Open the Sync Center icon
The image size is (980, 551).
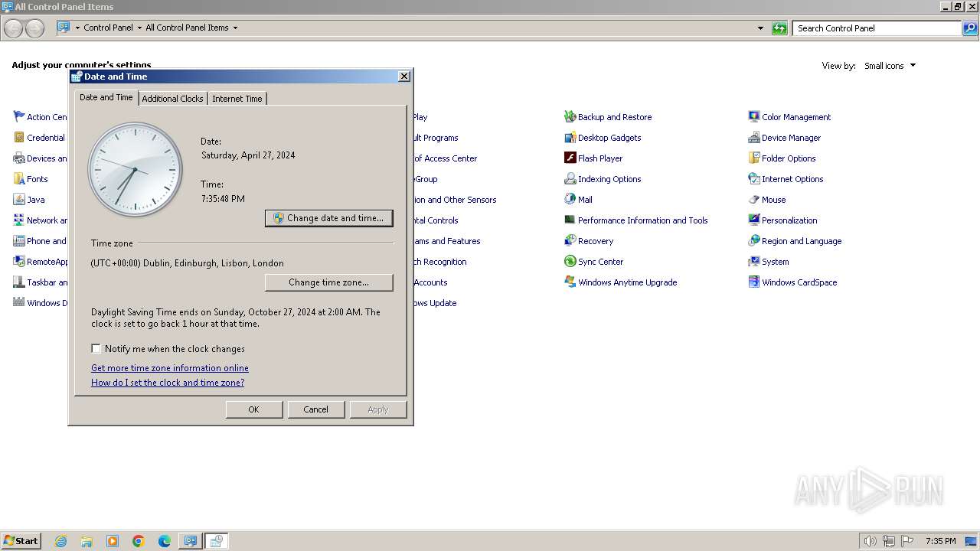click(x=570, y=262)
